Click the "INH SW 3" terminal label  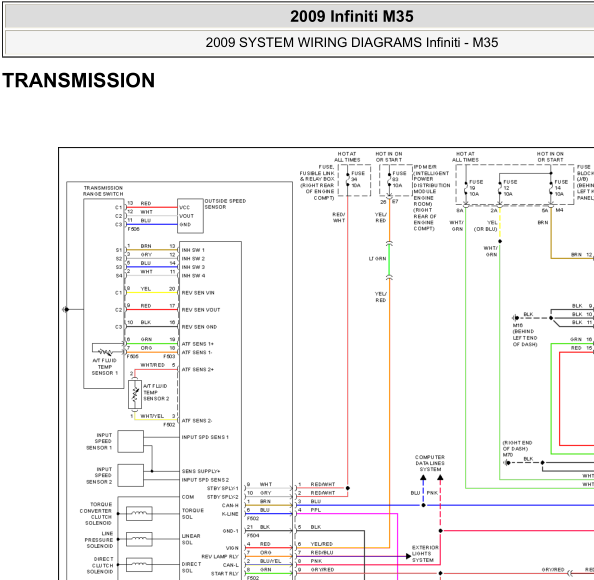193,267
